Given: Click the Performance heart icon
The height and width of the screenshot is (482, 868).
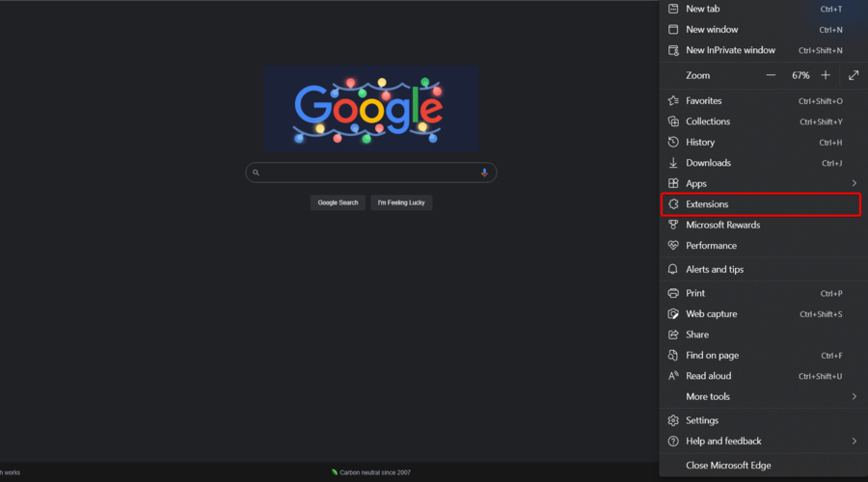Looking at the screenshot, I should click(673, 245).
